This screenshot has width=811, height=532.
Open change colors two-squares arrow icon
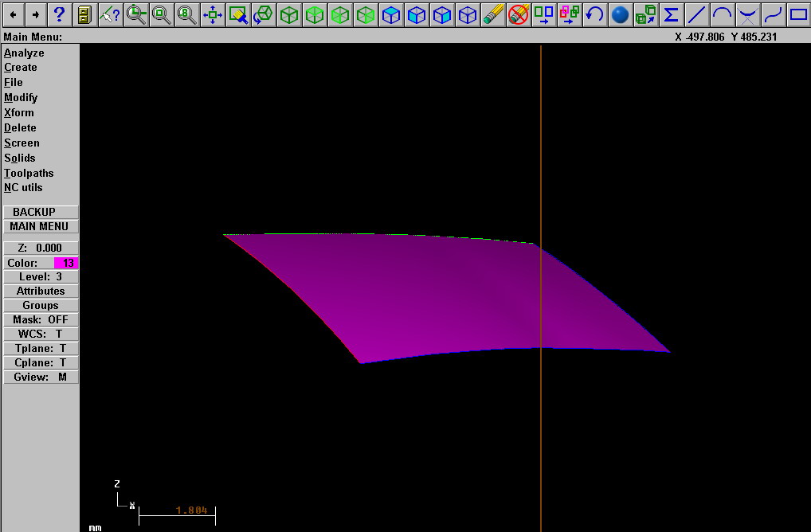[x=544, y=15]
